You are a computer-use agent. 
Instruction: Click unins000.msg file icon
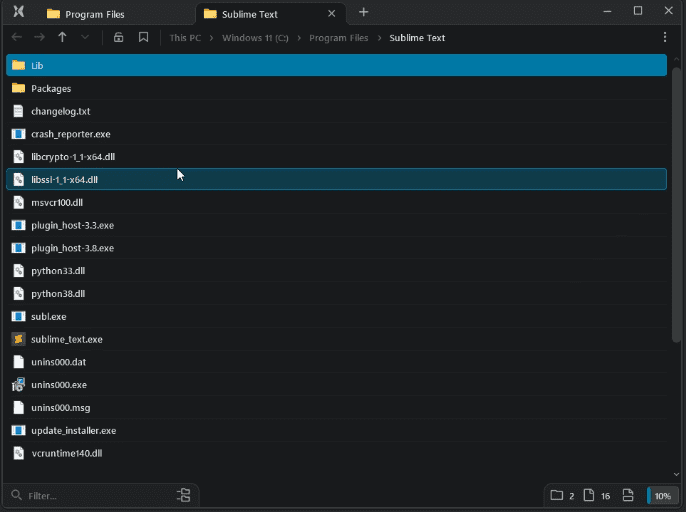pyautogui.click(x=18, y=407)
